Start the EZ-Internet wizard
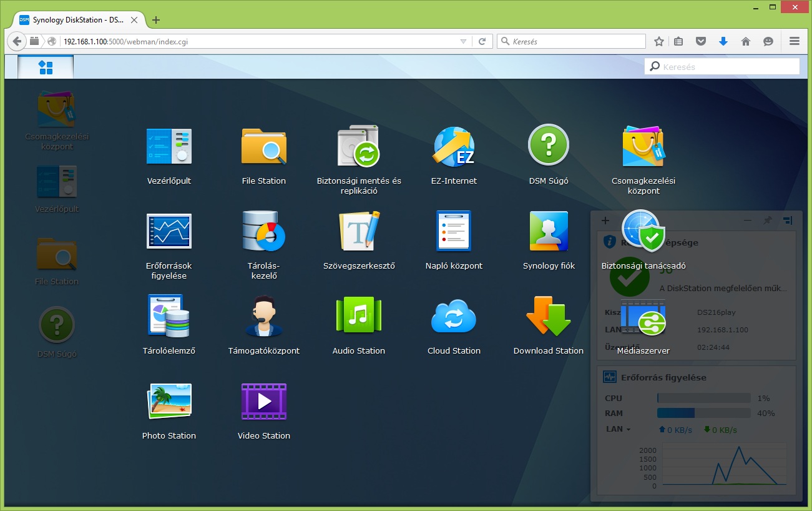The image size is (812, 511). [454, 147]
